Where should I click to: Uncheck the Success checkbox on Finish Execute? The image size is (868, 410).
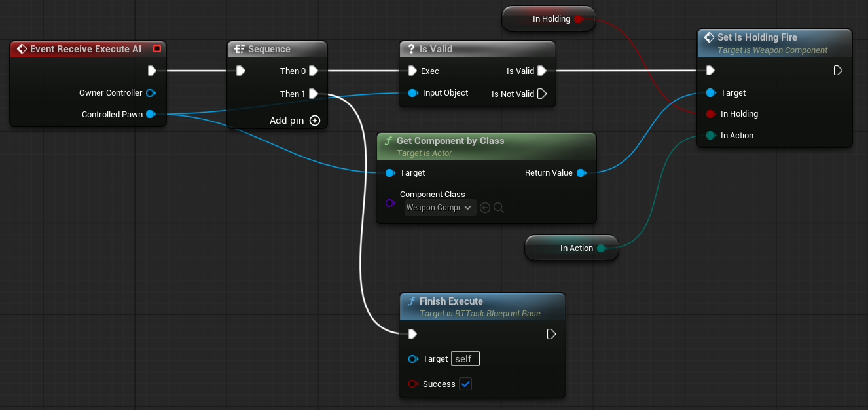point(465,384)
